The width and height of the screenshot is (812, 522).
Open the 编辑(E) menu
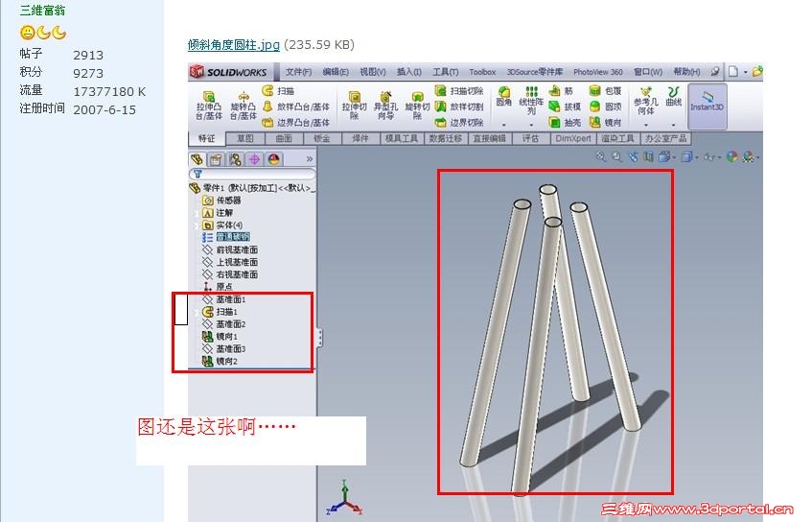click(335, 72)
